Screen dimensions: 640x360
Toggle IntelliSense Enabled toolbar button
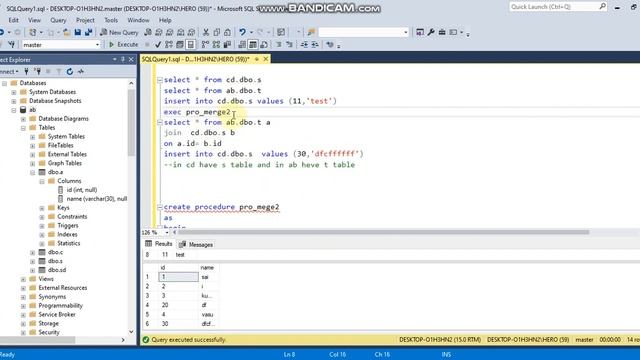point(191,44)
